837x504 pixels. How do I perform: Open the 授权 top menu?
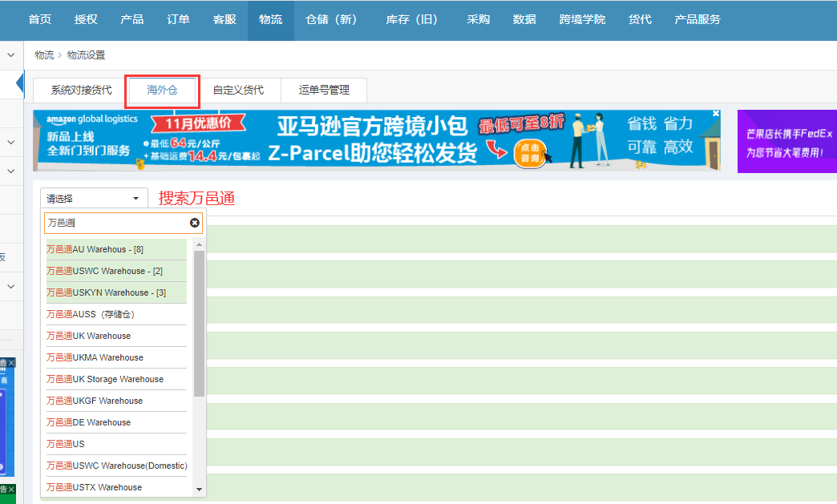coord(86,20)
